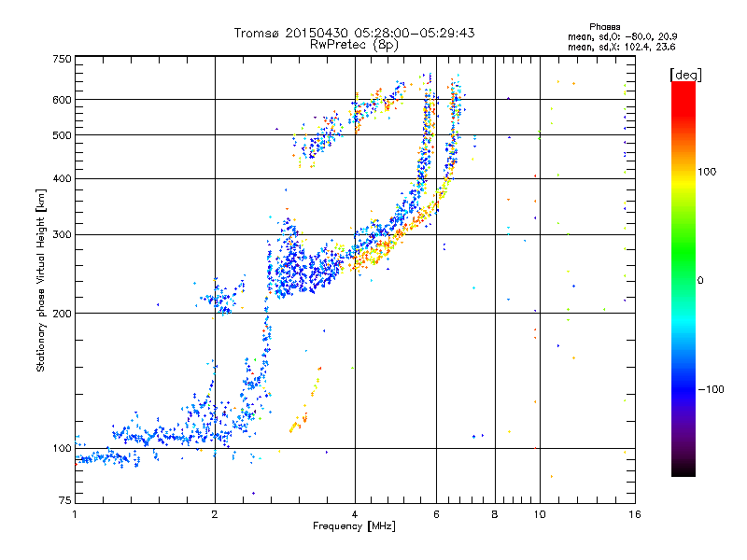This screenshot has width=747, height=560.
Task: Click x-axis tick label "8"
Action: [x=495, y=514]
